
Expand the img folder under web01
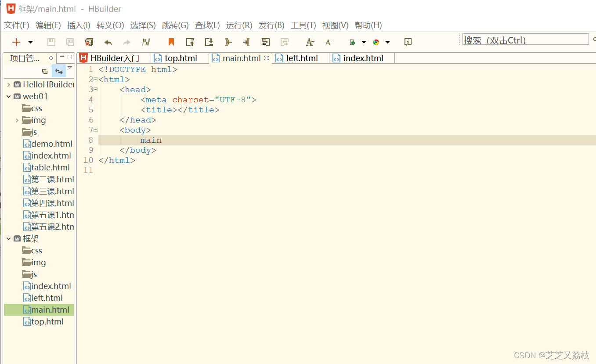[17, 120]
